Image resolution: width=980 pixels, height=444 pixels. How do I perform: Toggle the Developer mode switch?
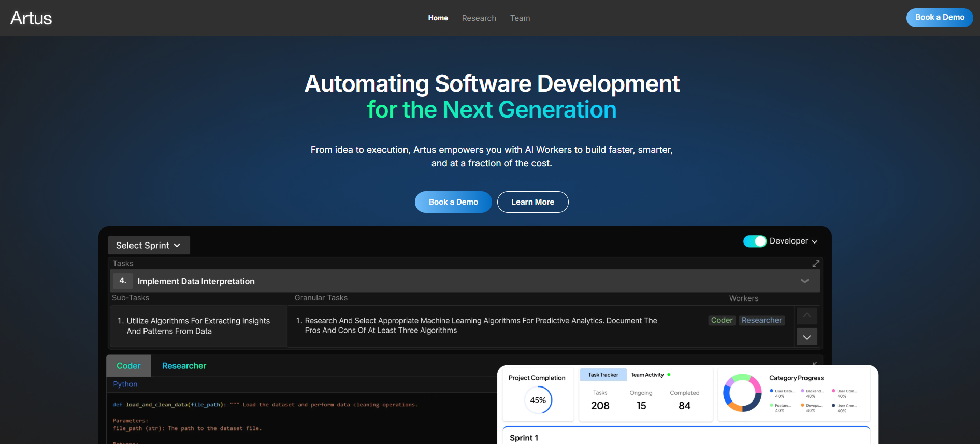click(755, 241)
